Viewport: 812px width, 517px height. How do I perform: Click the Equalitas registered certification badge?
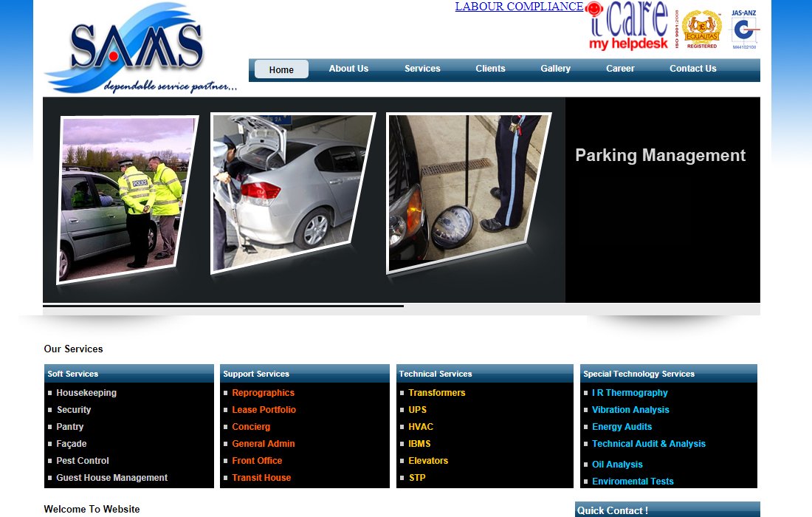702,29
